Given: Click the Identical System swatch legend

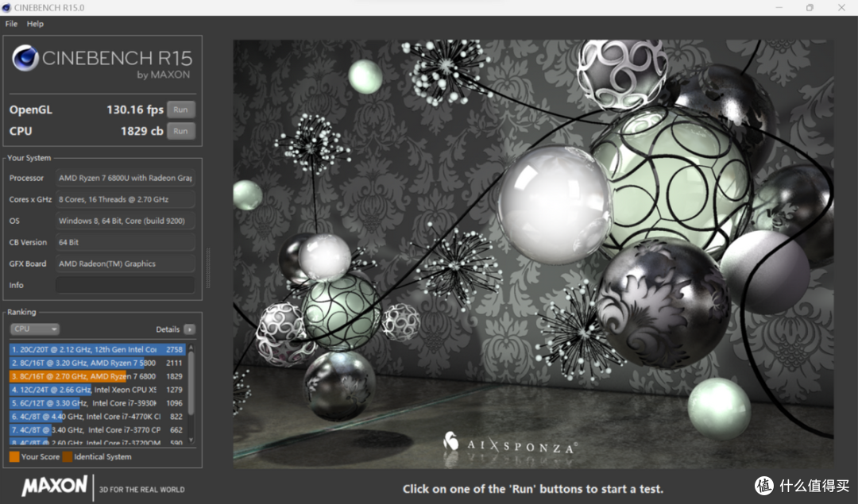Looking at the screenshot, I should (68, 457).
